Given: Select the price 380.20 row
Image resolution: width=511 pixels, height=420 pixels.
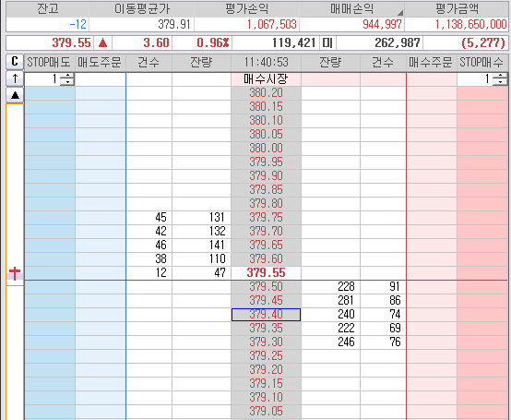Looking at the screenshot, I should (266, 93).
